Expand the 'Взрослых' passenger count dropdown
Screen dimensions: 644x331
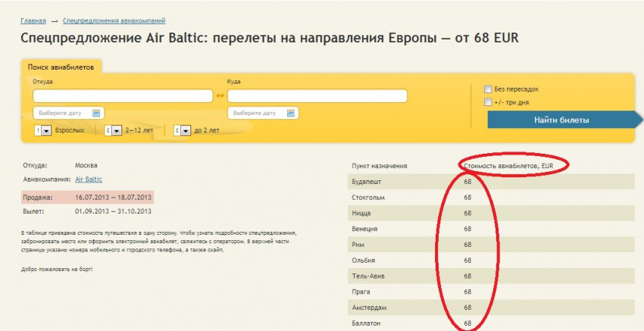click(45, 131)
